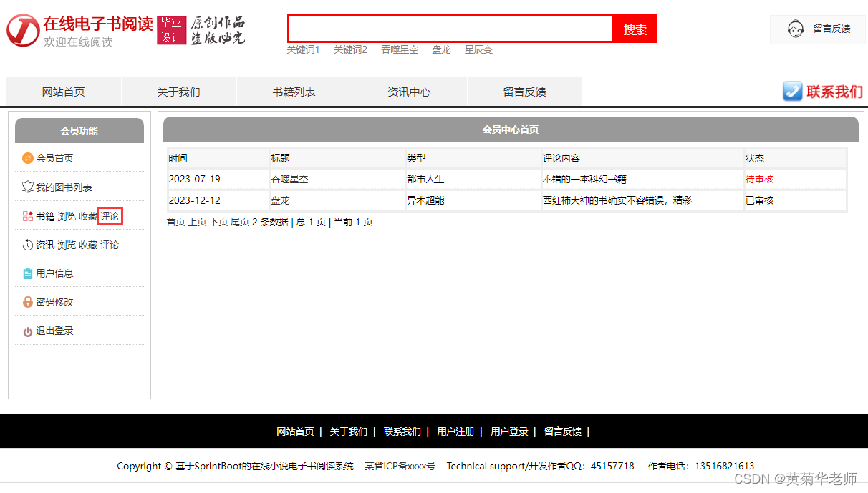This screenshot has height=493, width=868.
Task: Click the headset icon beside 留言反馈
Action: click(795, 29)
